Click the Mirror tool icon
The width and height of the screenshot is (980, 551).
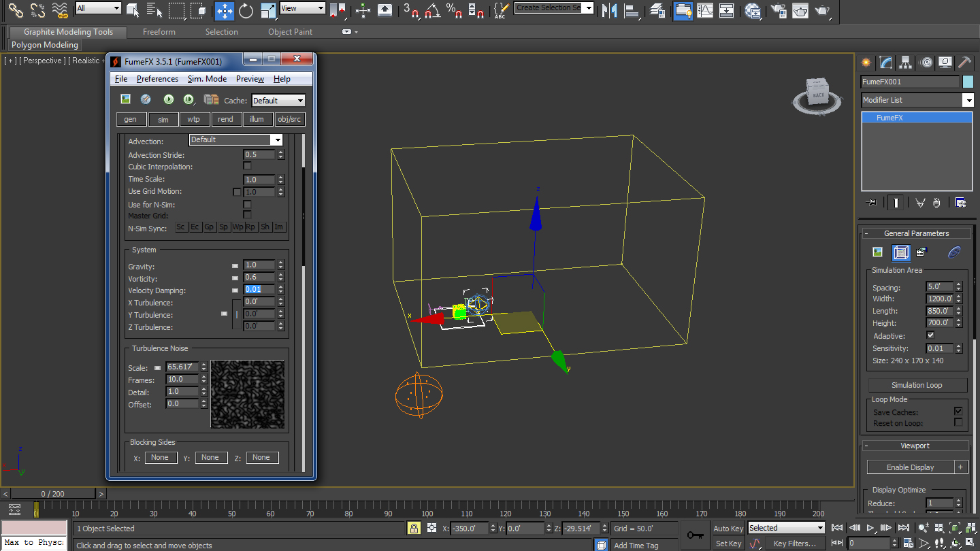[610, 10]
